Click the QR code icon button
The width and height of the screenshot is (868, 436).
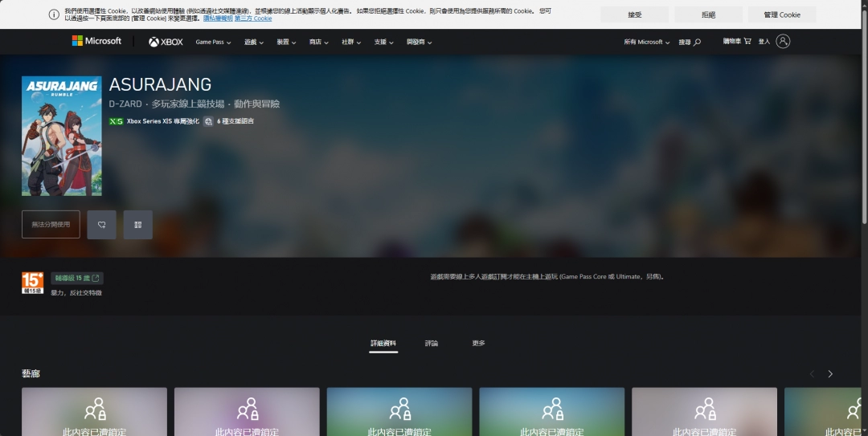[x=138, y=225]
